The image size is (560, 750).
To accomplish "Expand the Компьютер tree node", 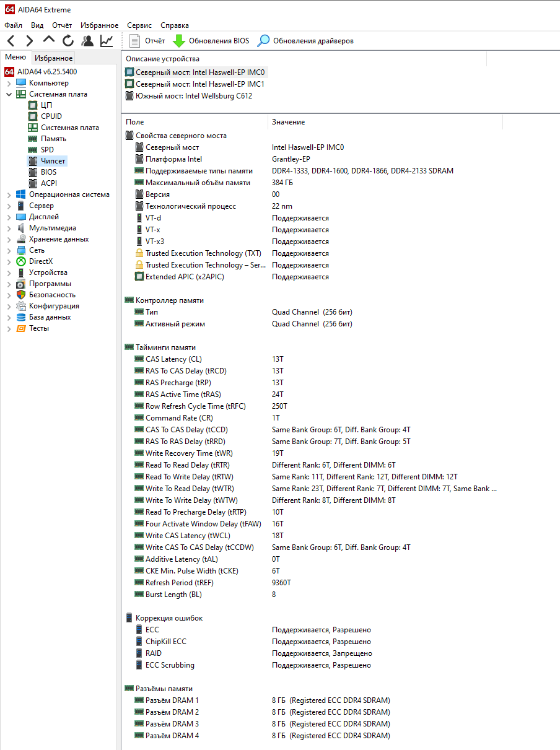I will click(x=9, y=83).
